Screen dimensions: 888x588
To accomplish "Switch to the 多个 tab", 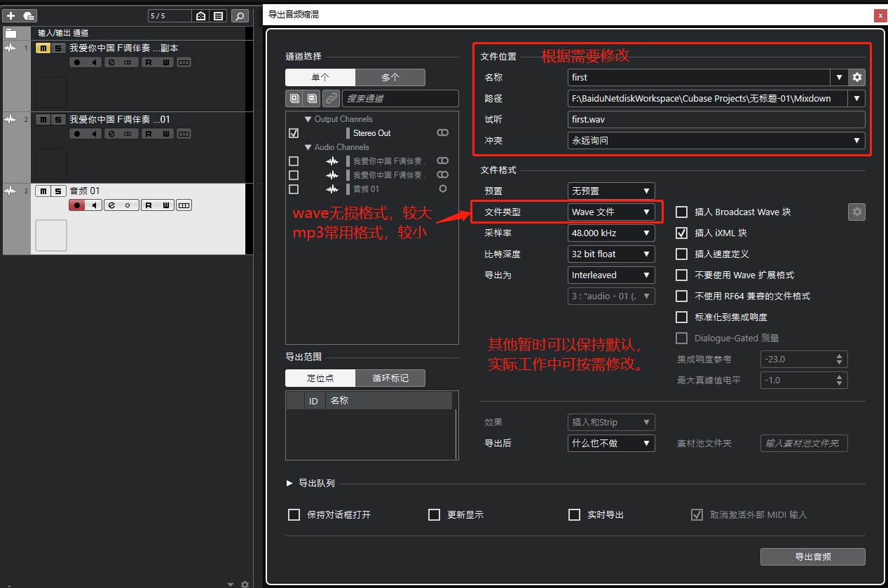I will (390, 78).
